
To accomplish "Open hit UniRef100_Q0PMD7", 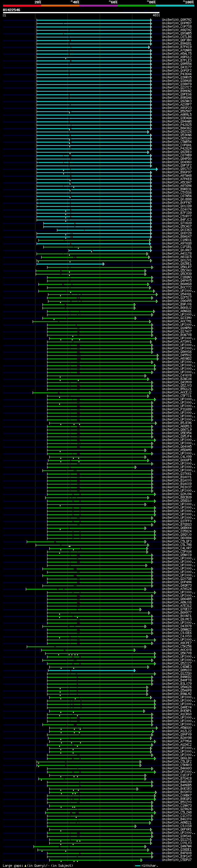I will pyautogui.click(x=177, y=23).
